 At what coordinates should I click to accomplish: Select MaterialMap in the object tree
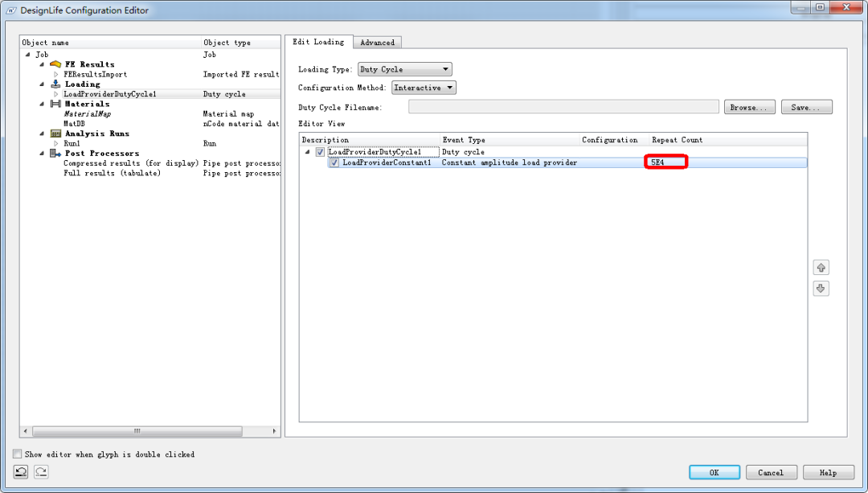[x=88, y=113]
